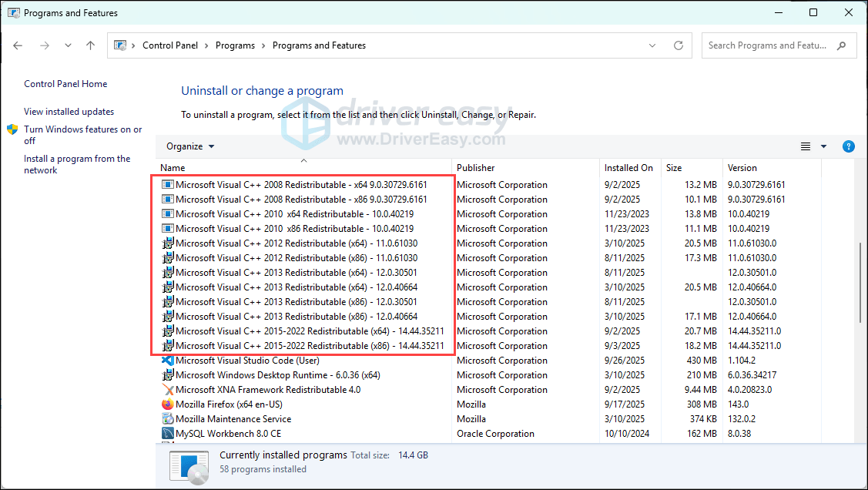Screen dimensions: 868x490
Task: Click the Programs breadcrumb in address bar
Action: pos(235,45)
